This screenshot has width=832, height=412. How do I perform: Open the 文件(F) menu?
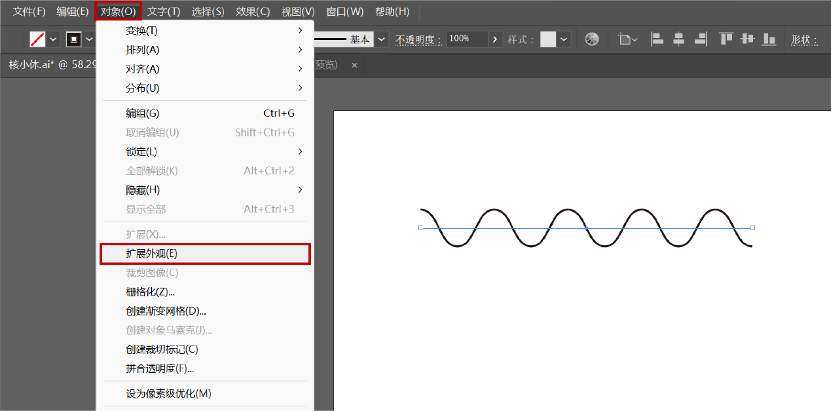tap(29, 11)
